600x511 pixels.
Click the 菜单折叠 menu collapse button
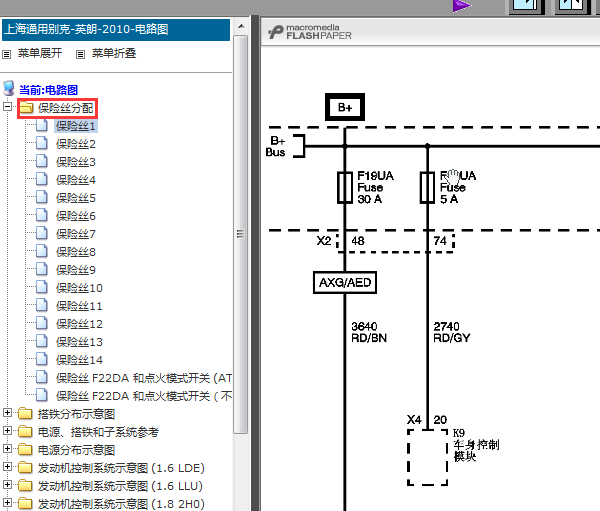[114, 53]
